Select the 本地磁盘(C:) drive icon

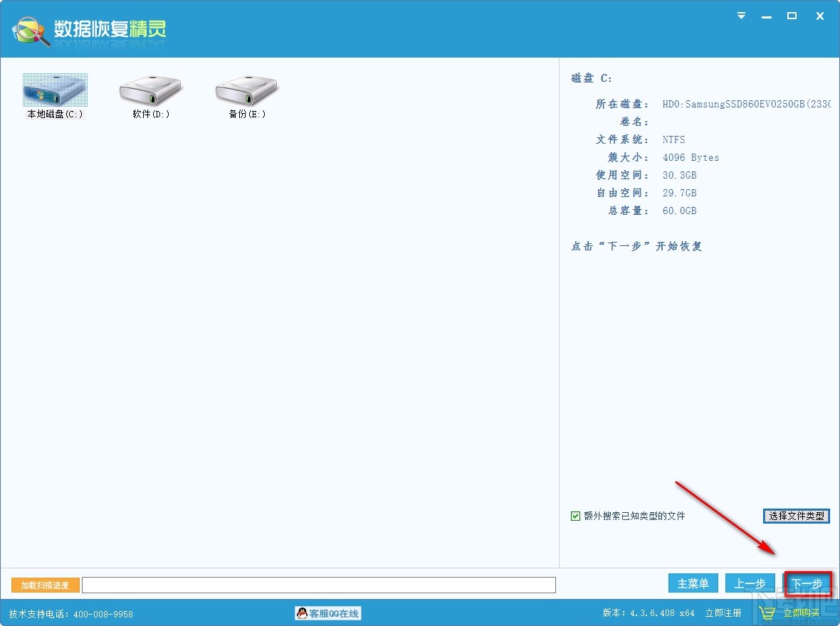click(x=55, y=88)
